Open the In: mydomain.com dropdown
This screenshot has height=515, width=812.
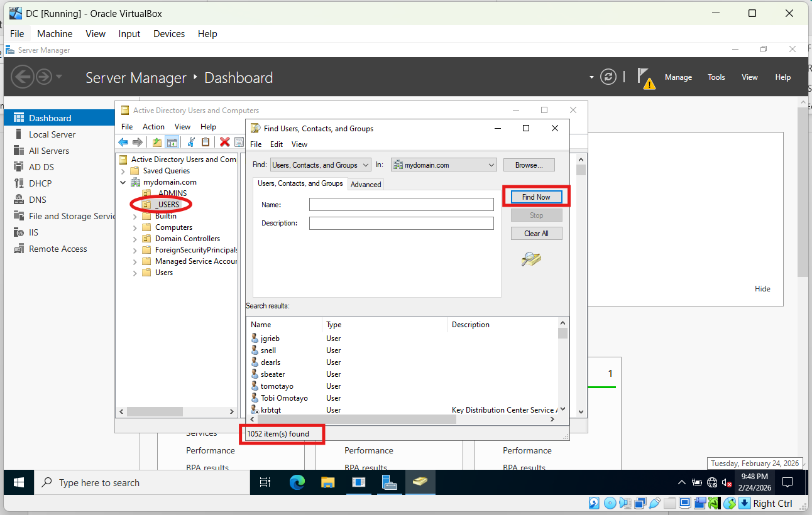point(444,165)
